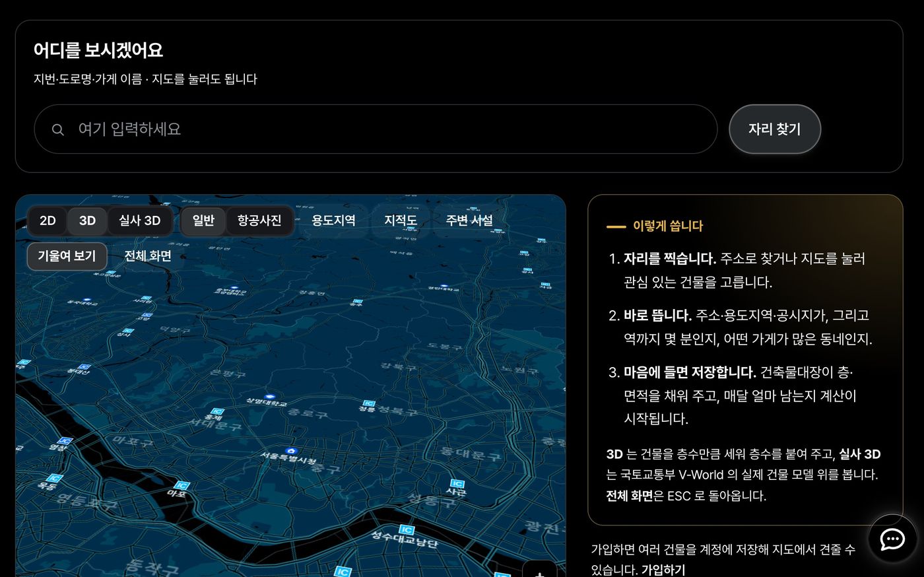Toggle the 지적도 layer
This screenshot has height=577, width=924.
400,221
